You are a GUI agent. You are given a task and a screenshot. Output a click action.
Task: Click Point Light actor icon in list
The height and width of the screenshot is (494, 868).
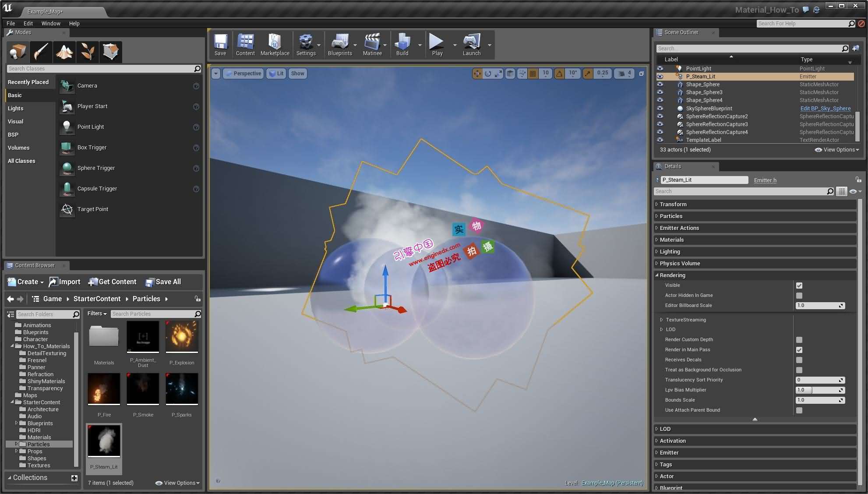point(67,127)
